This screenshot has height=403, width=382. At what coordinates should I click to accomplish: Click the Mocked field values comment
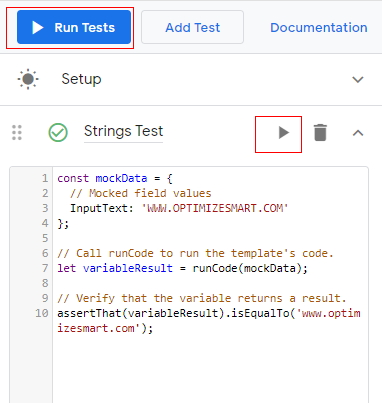[140, 193]
